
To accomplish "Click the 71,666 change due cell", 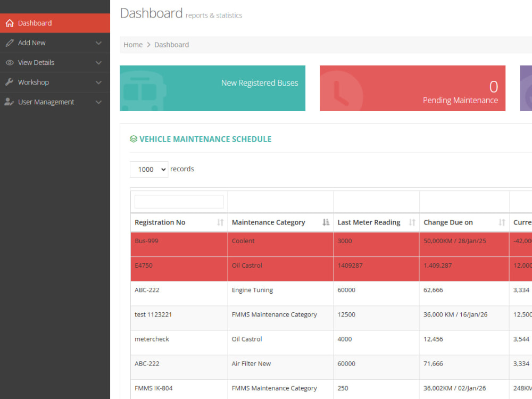I will [464, 367].
